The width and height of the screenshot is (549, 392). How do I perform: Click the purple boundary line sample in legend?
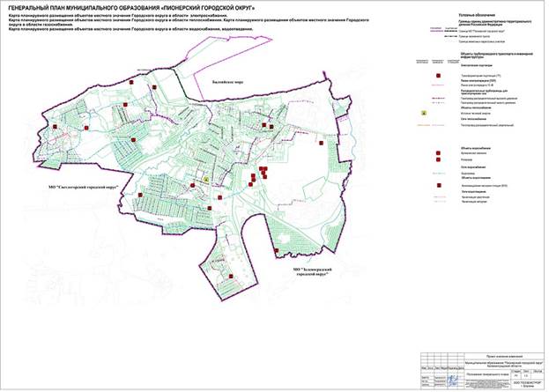tap(436, 31)
